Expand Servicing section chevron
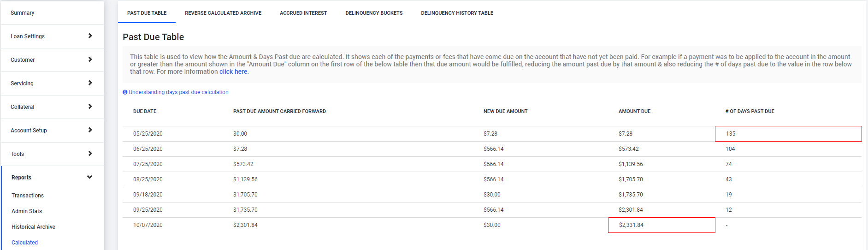Viewport: 868px width, 250px height. [x=90, y=83]
